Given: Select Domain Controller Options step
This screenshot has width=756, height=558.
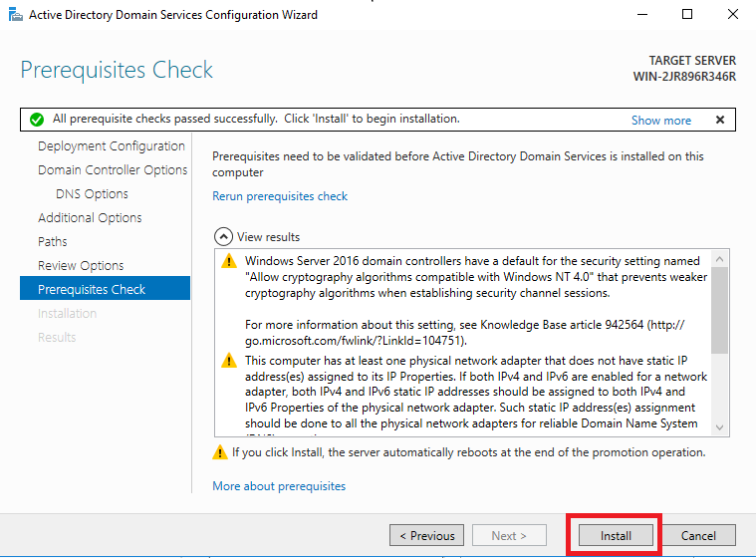Looking at the screenshot, I should (113, 170).
